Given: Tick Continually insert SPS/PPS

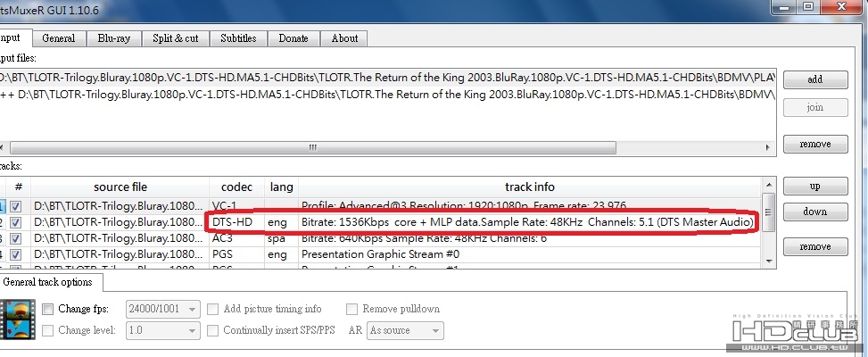Looking at the screenshot, I should (x=212, y=330).
